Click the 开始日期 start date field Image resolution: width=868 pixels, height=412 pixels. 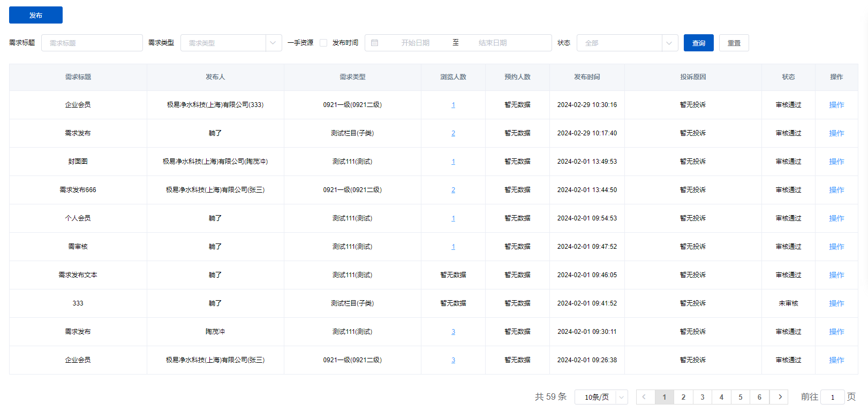[x=416, y=43]
